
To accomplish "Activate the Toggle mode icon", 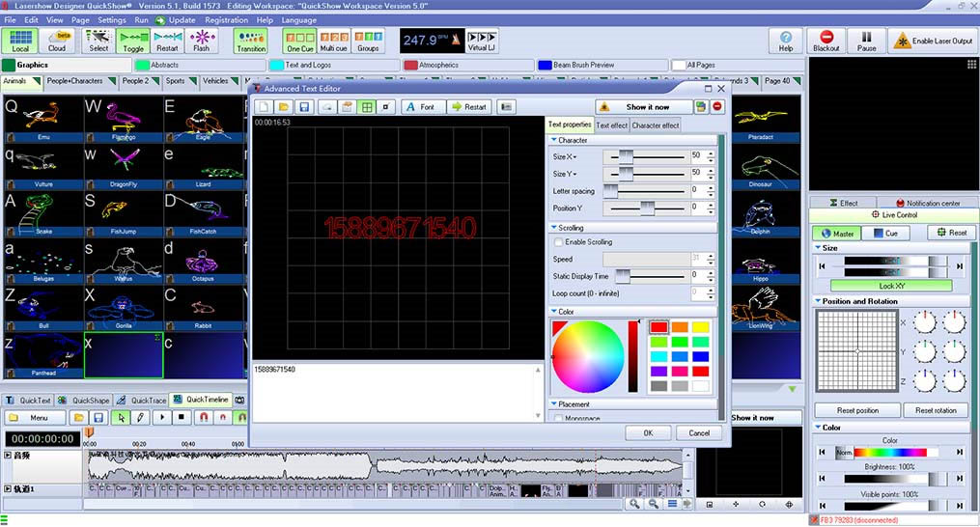I will coord(133,42).
